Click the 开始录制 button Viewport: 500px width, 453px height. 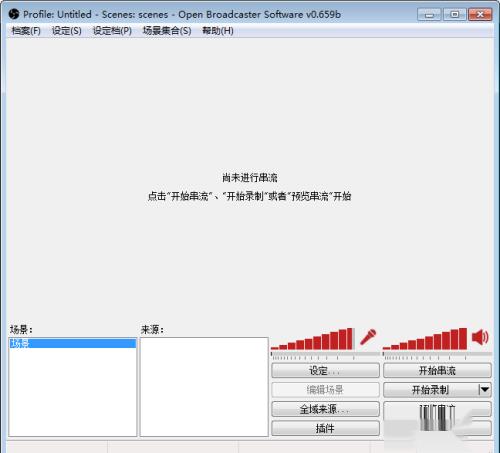click(430, 390)
